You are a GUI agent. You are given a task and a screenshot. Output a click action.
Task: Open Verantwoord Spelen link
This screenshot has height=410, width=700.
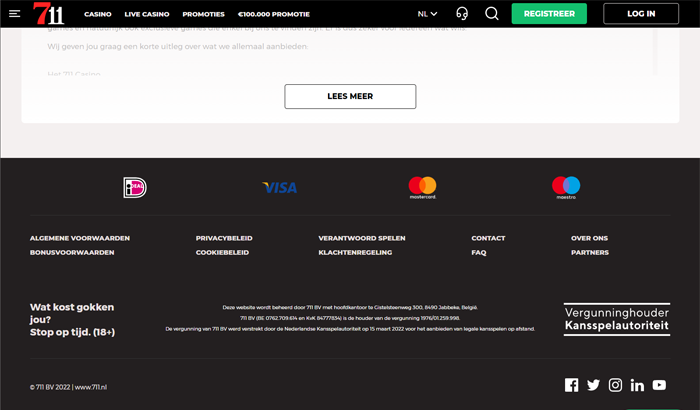362,238
